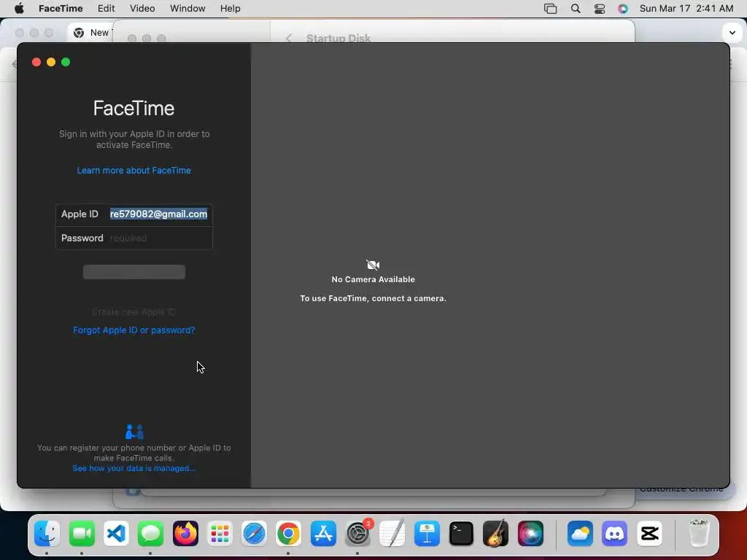The height and width of the screenshot is (560, 747).
Task: Click See how your data is managed
Action: [134, 469]
